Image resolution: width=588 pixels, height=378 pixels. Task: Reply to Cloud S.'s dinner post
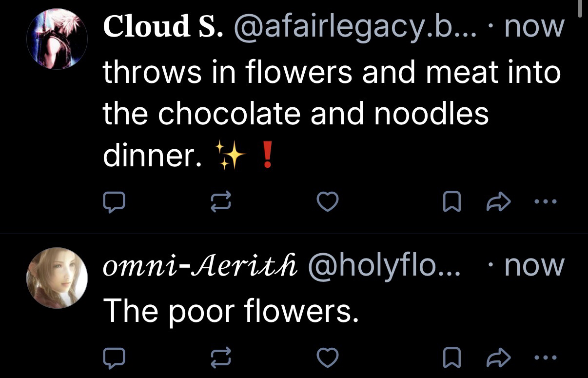coord(114,201)
